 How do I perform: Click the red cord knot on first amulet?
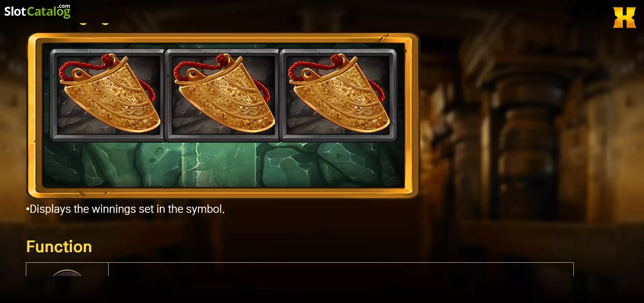point(109,61)
